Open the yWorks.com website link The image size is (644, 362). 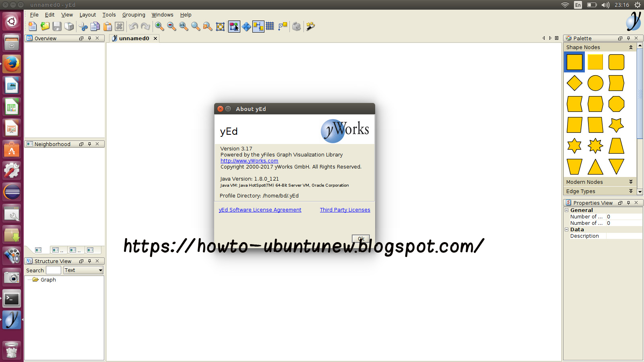point(249,161)
